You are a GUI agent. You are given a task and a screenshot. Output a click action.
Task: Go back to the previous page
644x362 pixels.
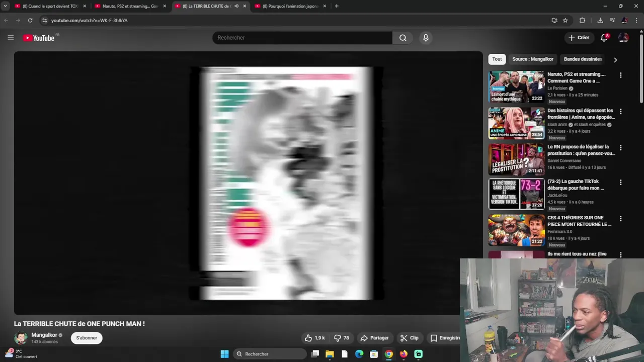pyautogui.click(x=6, y=20)
